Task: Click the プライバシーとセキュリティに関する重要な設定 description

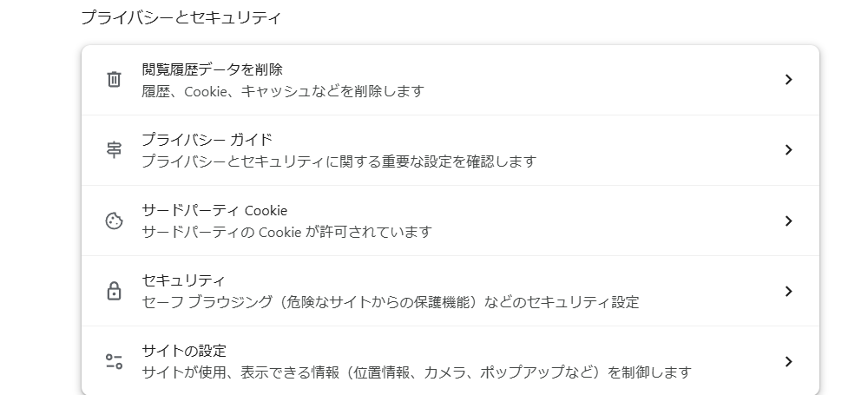Action: (x=339, y=161)
